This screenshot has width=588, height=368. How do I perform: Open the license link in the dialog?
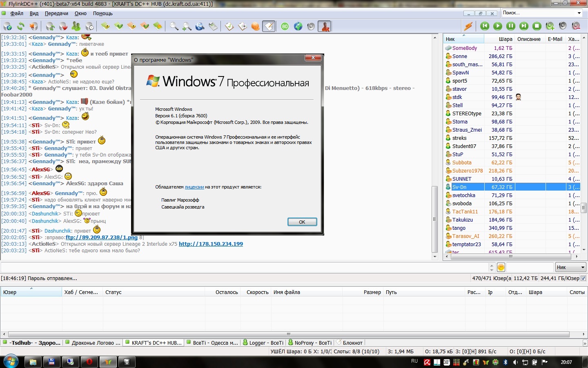194,187
